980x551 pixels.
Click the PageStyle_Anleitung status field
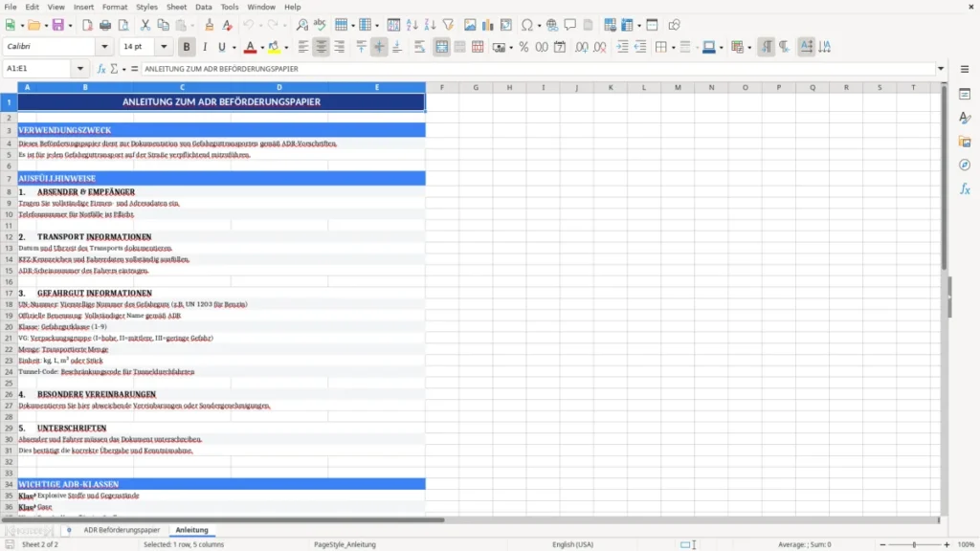tap(345, 544)
